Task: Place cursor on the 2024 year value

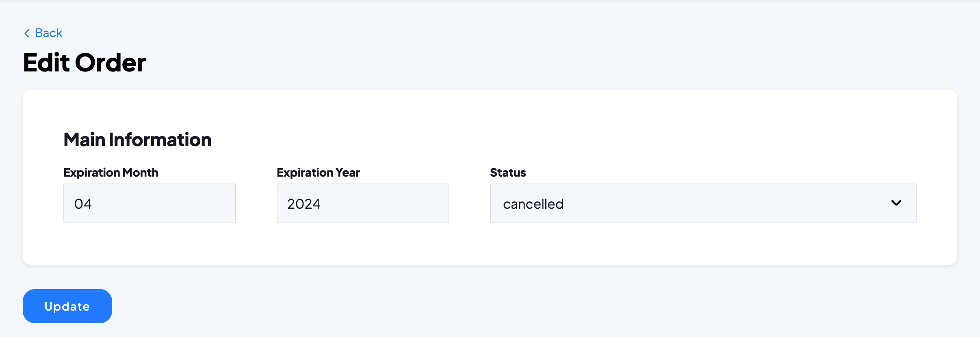Action: pos(304,204)
